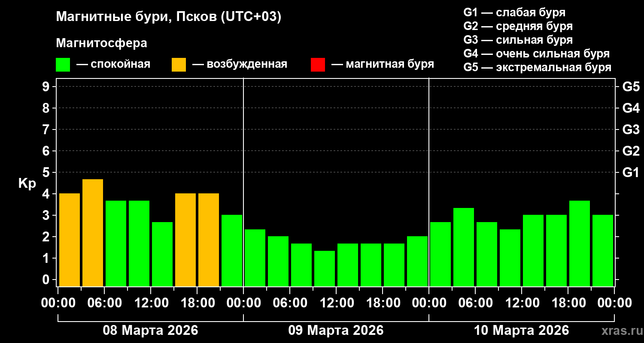Screen dimensions: 644x343
Task: Click the '06:00' time label under 08 March
Action: click(x=104, y=303)
